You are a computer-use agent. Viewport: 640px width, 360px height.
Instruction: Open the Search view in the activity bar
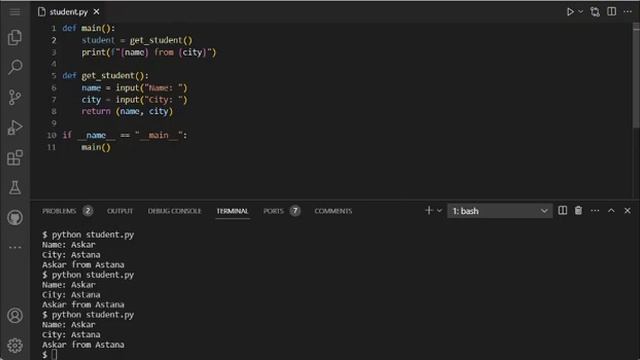point(15,67)
